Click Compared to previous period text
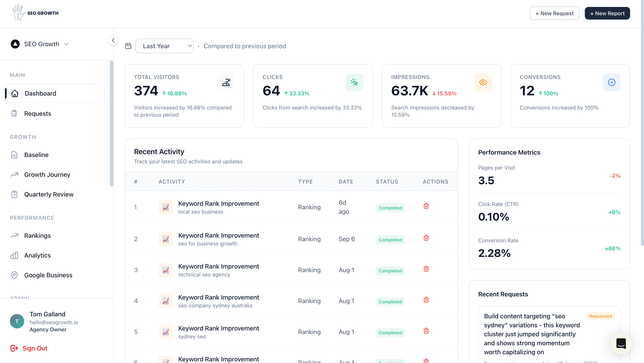The height and width of the screenshot is (363, 644). [244, 46]
